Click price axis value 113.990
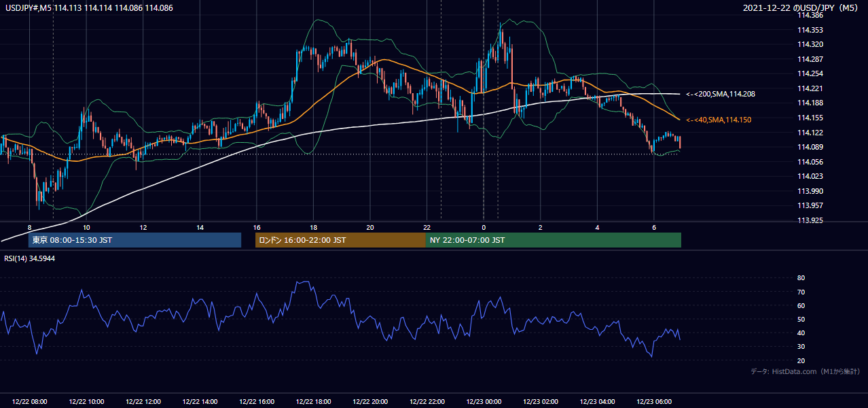This screenshot has height=408, width=868. tap(810, 191)
